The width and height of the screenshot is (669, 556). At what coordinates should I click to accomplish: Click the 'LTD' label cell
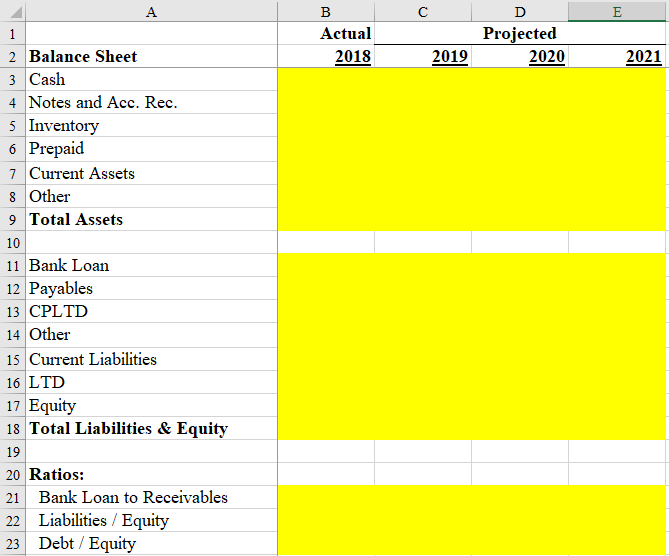[x=151, y=382]
